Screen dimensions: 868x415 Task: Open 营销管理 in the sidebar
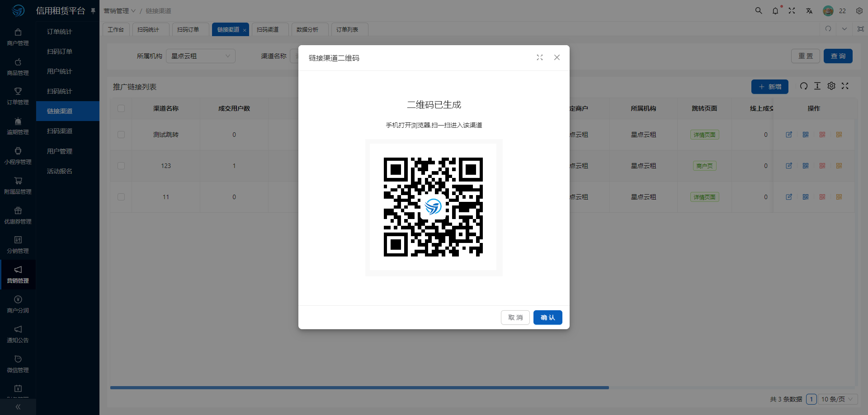[18, 275]
